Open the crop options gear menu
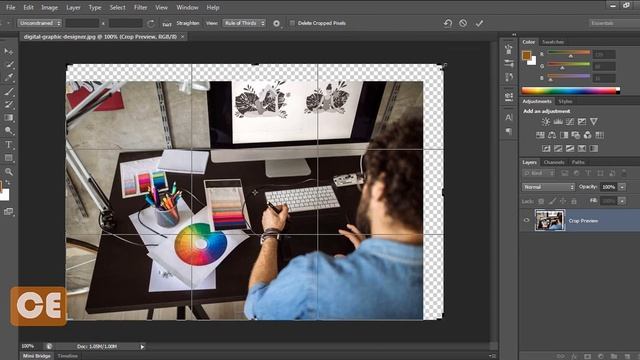 [x=276, y=24]
